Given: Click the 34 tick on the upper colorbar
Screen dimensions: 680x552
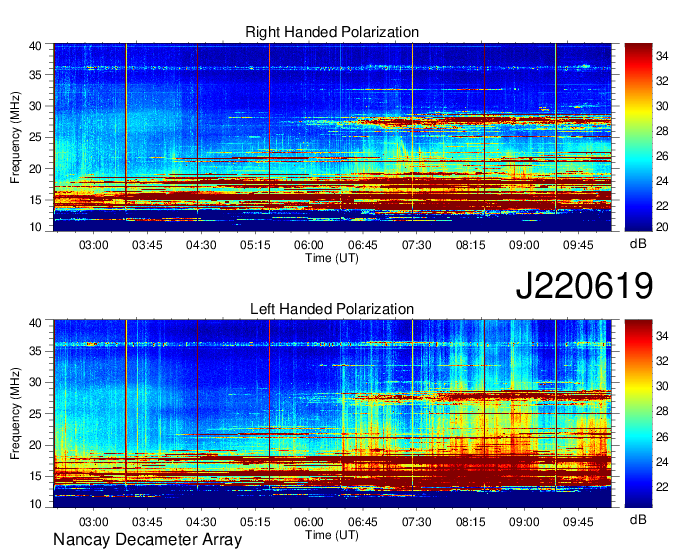Looking at the screenshot, I should pos(663,56).
